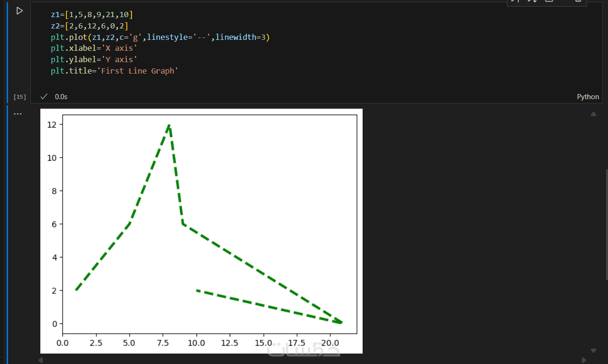Click the Split Cell toolbar icon
The width and height of the screenshot is (608, 364).
click(x=549, y=1)
